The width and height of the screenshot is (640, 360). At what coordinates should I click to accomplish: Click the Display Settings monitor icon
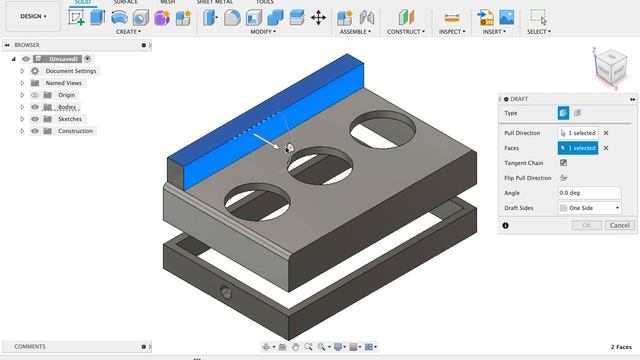338,347
